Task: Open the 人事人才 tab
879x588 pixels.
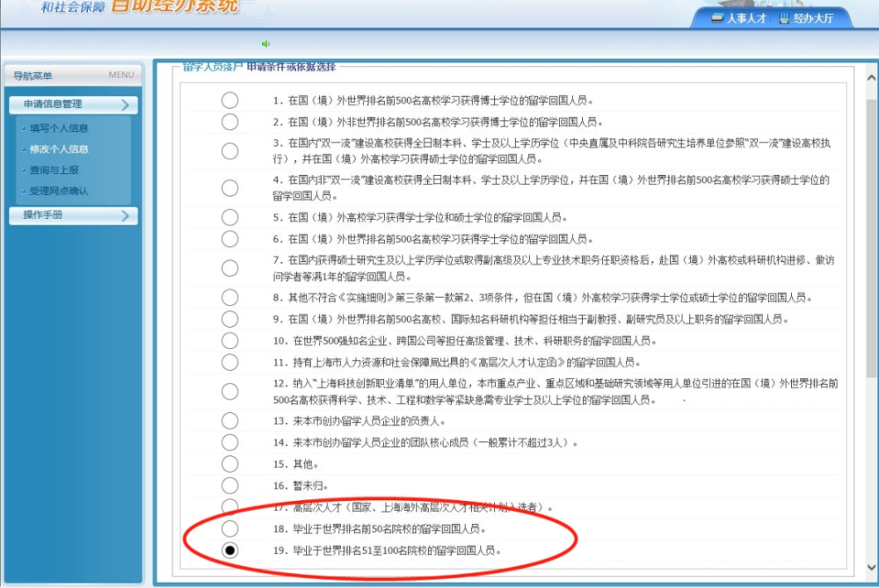Action: 739,18
